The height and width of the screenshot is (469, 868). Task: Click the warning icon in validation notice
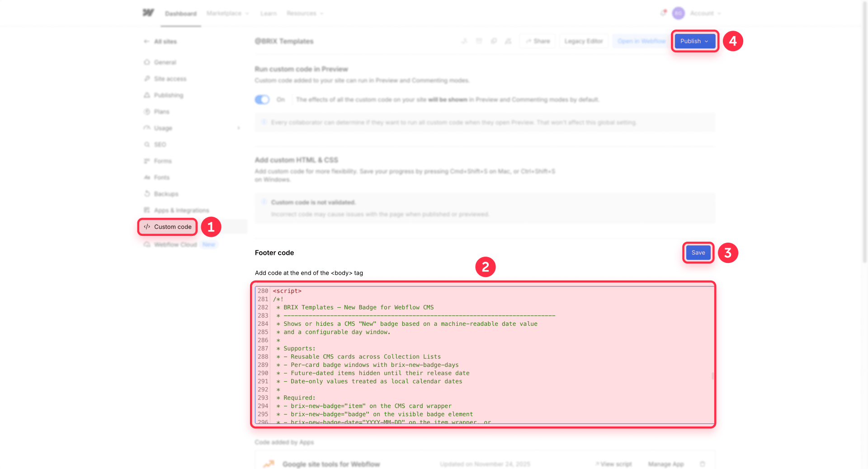coord(264,202)
